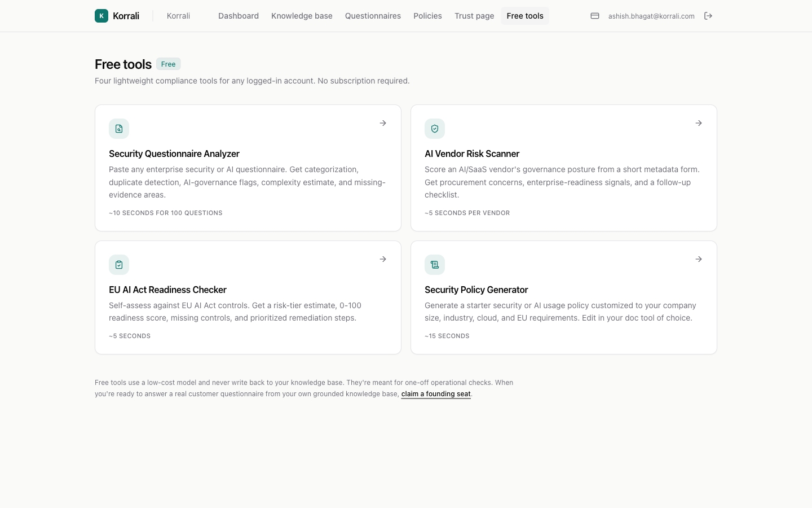Click the EU AI Act Readiness description text
The image size is (812, 508).
235,312
